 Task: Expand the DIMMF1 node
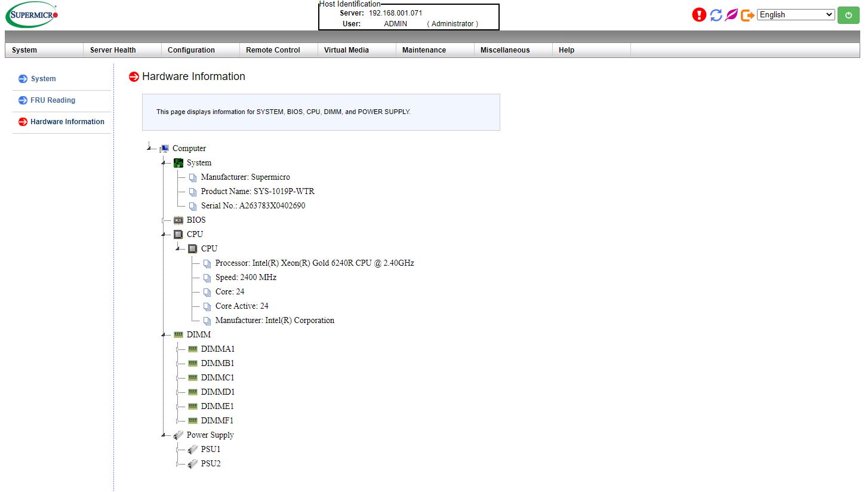coord(177,420)
